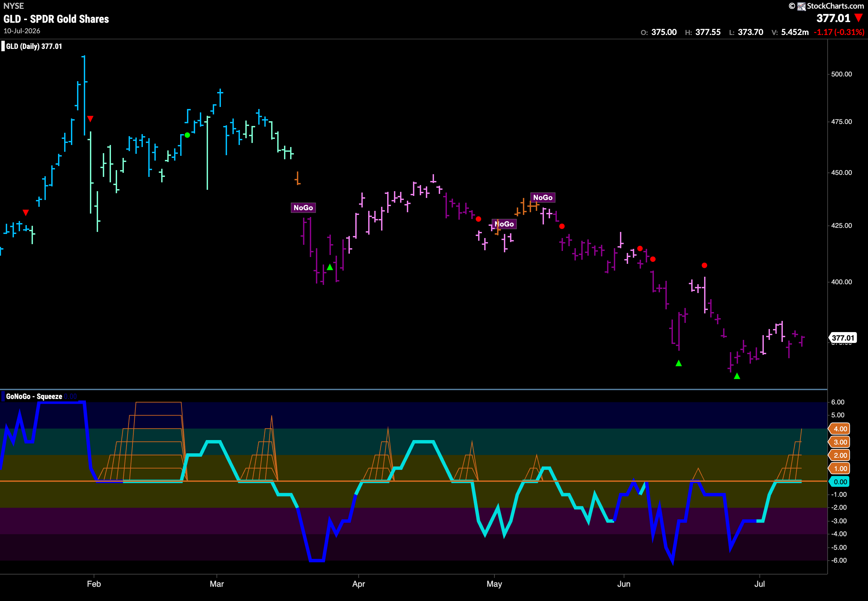Click the cyan 0.00 oscillator value tag
Image resolution: width=868 pixels, height=601 pixels.
(840, 482)
